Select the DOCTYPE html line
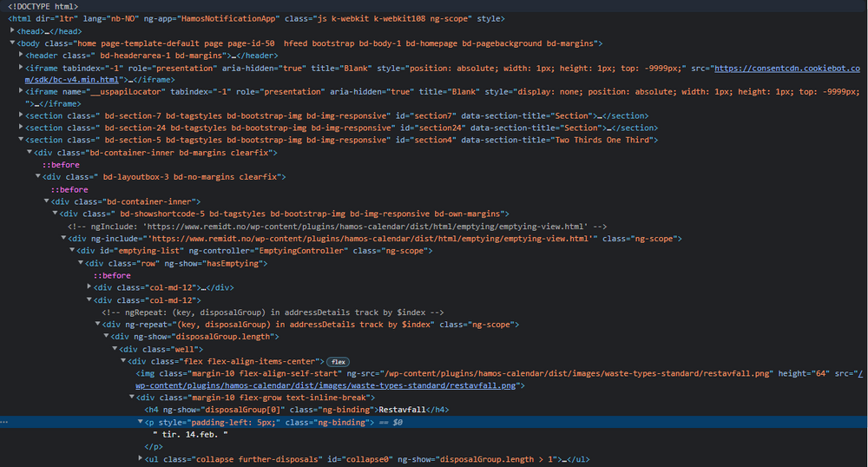 (x=43, y=6)
